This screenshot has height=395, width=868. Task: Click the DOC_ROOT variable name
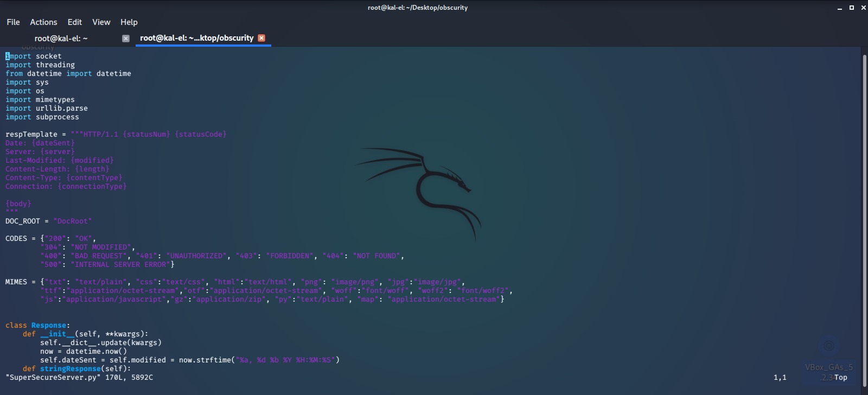tap(23, 221)
